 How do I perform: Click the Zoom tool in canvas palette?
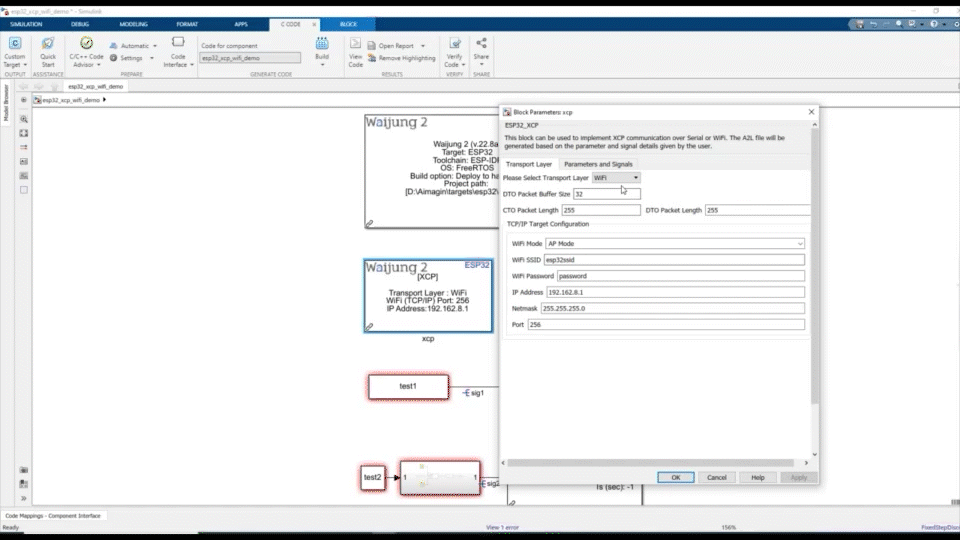pos(24,119)
